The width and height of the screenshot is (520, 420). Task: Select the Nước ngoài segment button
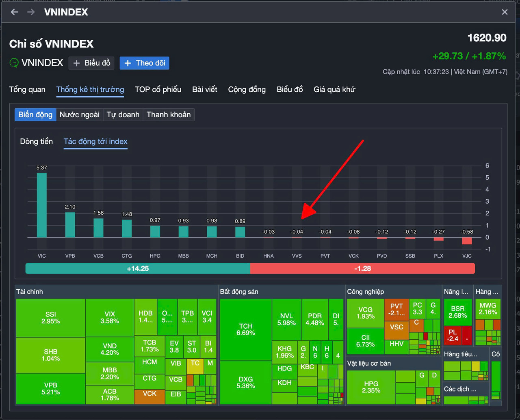pyautogui.click(x=80, y=114)
